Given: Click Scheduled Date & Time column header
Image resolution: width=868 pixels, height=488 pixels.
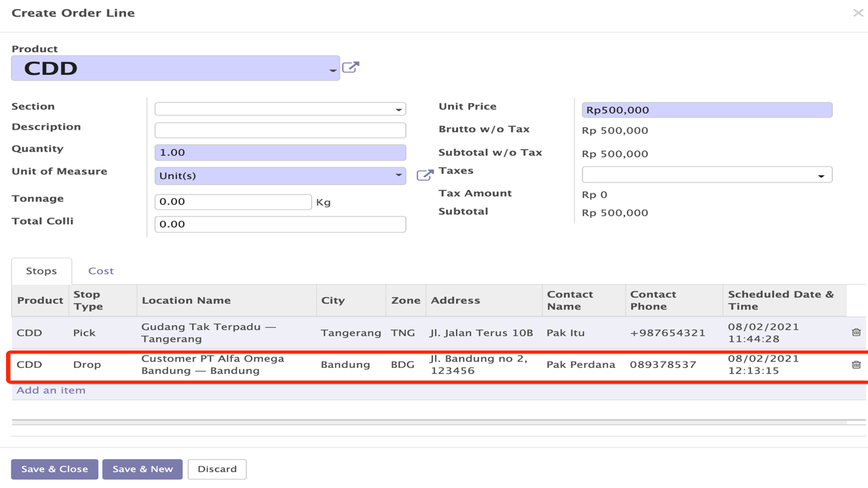Looking at the screenshot, I should coord(784,301).
